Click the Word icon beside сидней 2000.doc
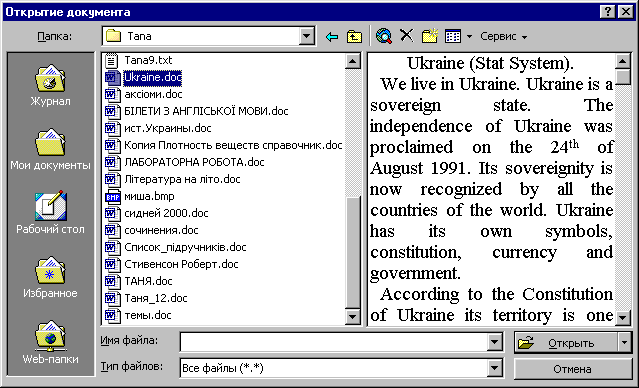The image size is (639, 388). pos(112,214)
